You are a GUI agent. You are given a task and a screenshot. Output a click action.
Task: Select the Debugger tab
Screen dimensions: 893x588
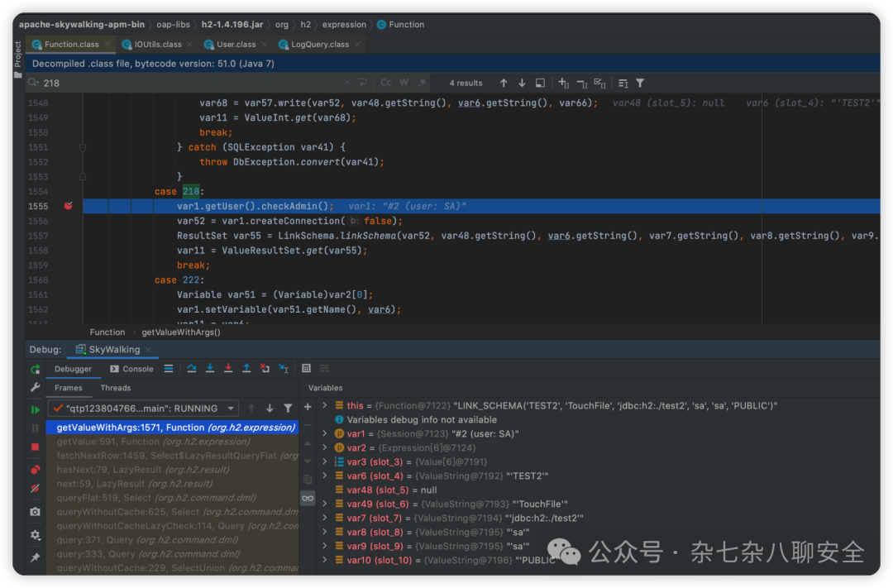click(x=73, y=369)
